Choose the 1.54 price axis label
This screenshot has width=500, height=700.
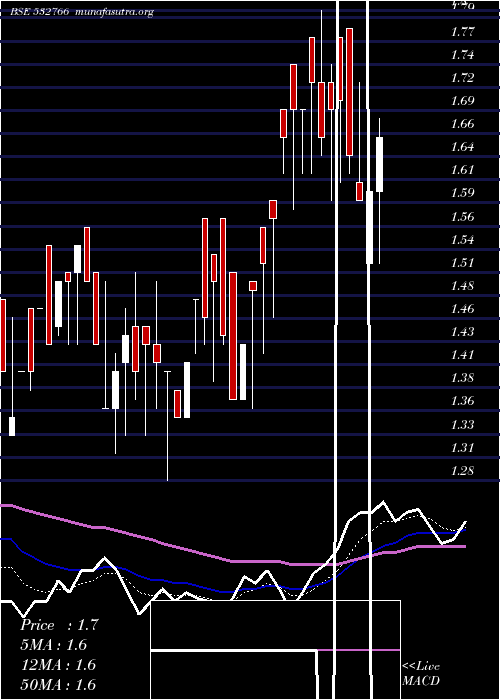click(x=462, y=240)
